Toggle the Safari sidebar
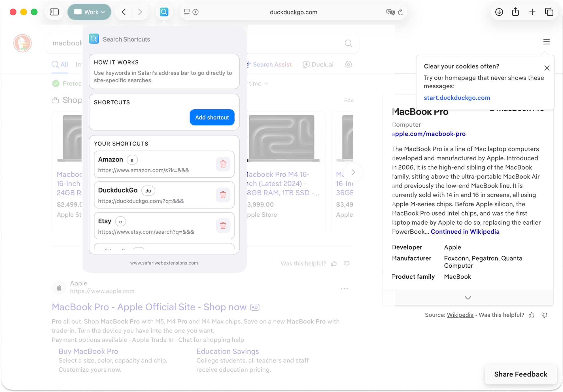The height and width of the screenshot is (392, 563). click(54, 12)
